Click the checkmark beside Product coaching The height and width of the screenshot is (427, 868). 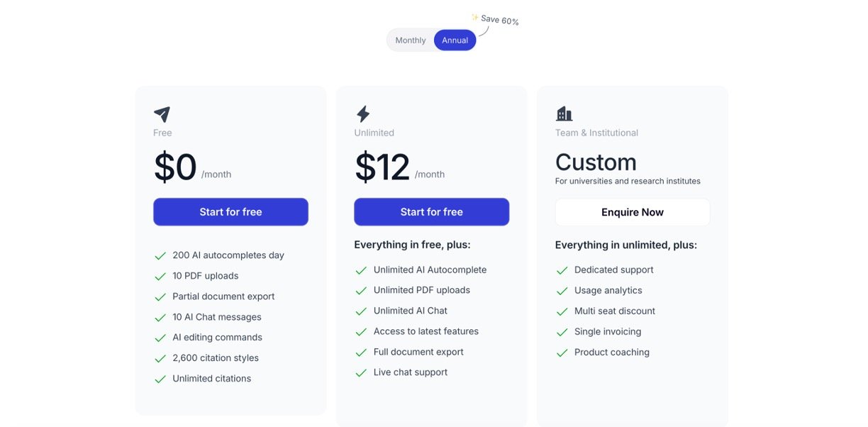pos(562,353)
